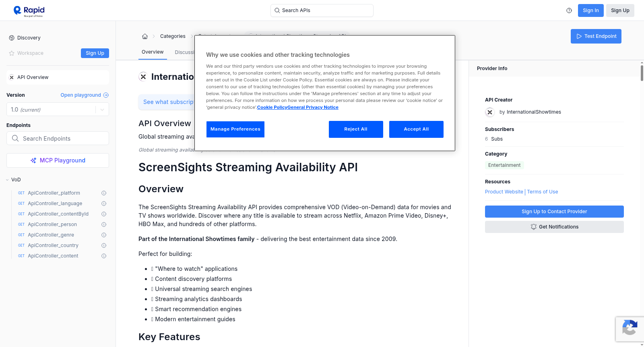Click Accept All cookies

[x=416, y=129]
